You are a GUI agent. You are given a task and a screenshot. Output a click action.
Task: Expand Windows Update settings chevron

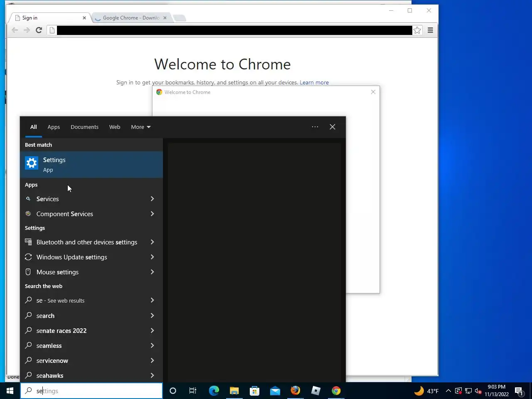tap(153, 257)
